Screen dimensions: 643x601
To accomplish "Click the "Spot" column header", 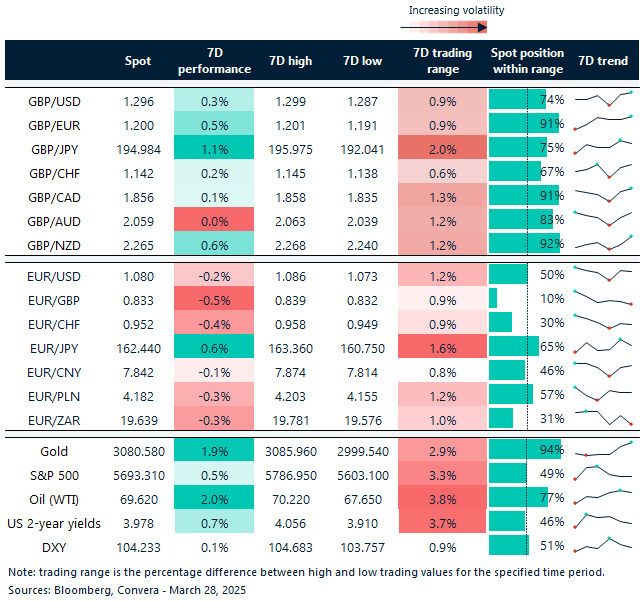I will pos(138,61).
